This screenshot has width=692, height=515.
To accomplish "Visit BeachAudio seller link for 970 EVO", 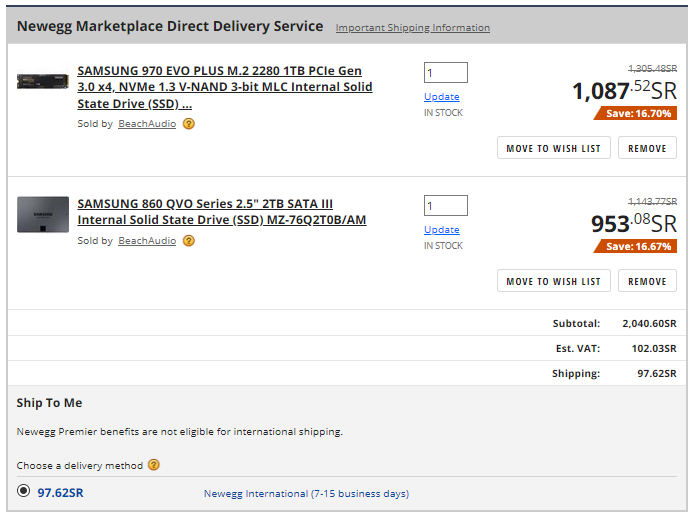I will [147, 124].
